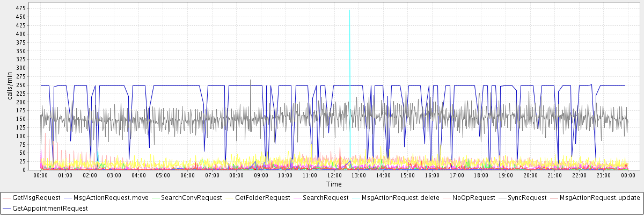Viewport: 644px width, 215px height.
Task: Select the GetFolderRequest legend entry
Action: click(x=262, y=198)
